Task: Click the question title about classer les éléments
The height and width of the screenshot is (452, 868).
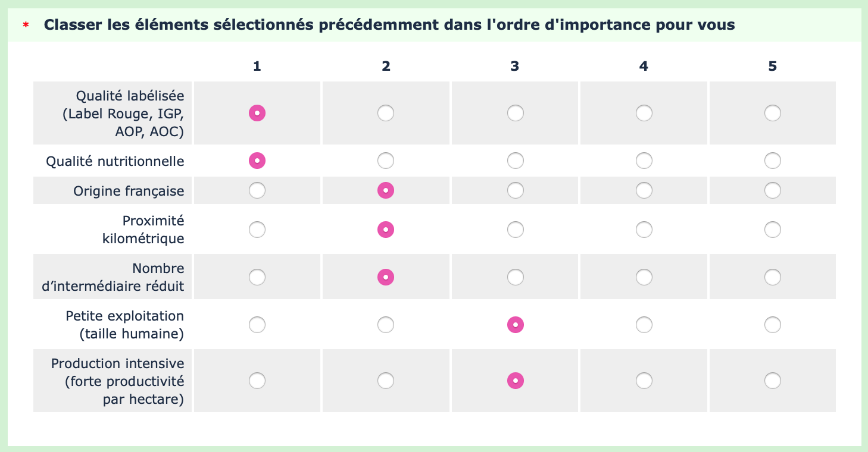Action: pos(389,26)
